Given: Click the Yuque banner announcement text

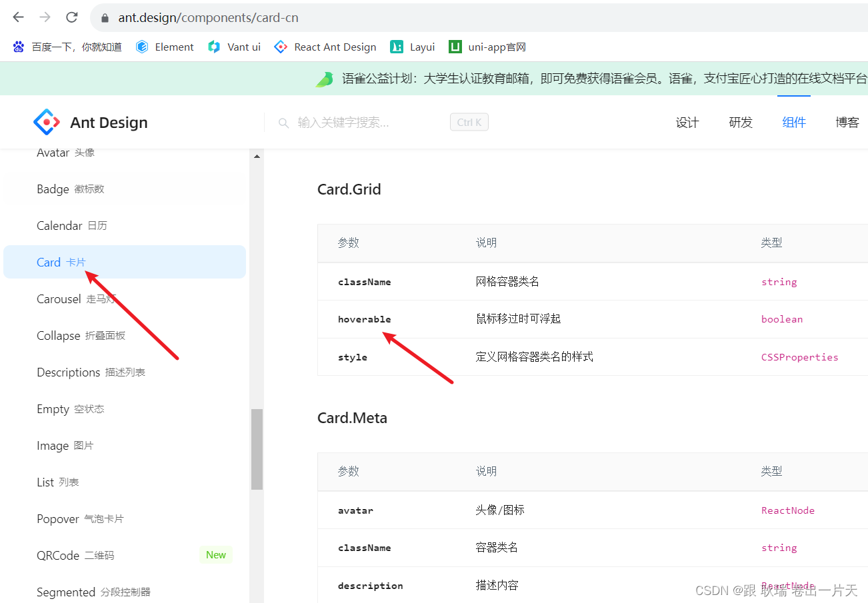Looking at the screenshot, I should coord(605,79).
